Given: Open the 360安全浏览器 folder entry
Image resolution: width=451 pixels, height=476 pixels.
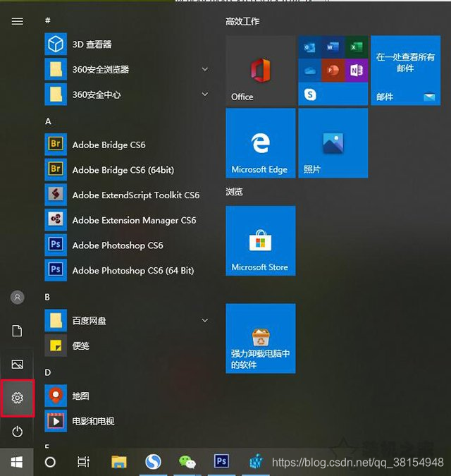Looking at the screenshot, I should click(x=128, y=70).
